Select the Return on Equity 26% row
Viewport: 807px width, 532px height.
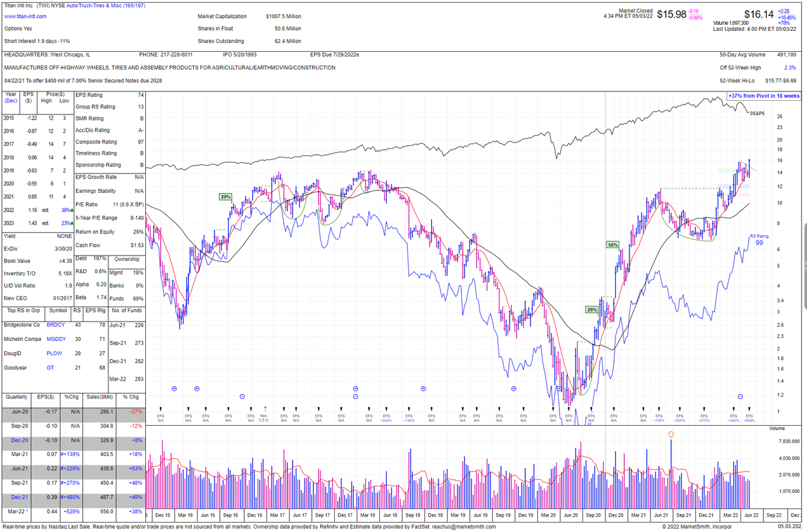coord(109,231)
